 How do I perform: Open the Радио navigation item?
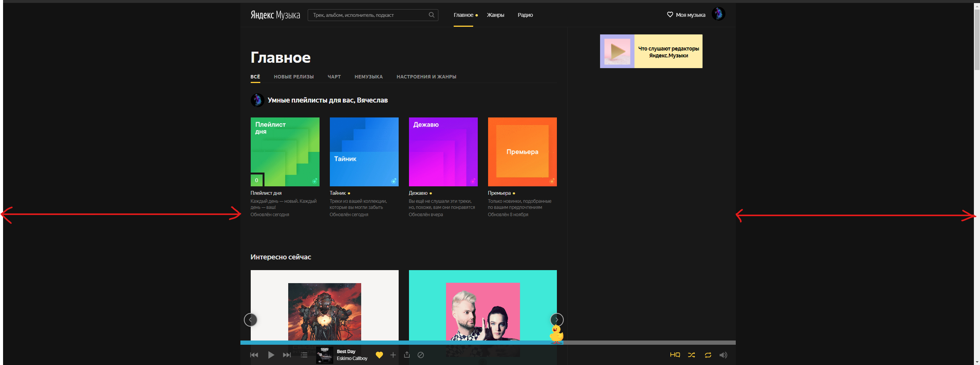pyautogui.click(x=525, y=15)
